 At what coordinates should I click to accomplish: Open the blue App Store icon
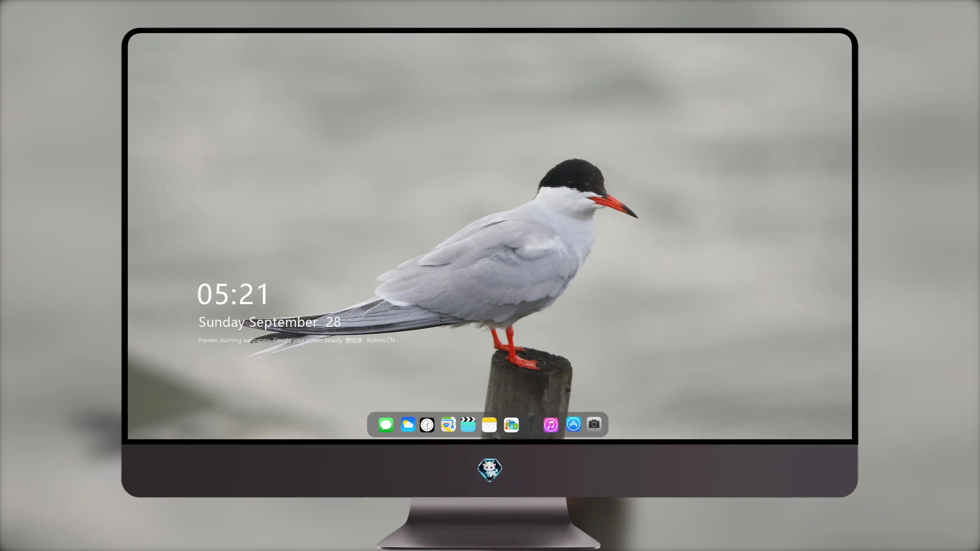[x=573, y=424]
